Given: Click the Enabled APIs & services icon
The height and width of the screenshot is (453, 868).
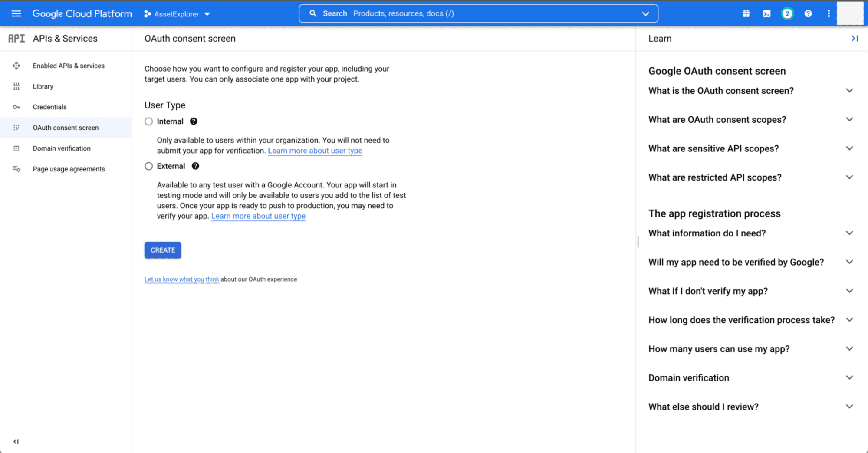Looking at the screenshot, I should click(16, 66).
